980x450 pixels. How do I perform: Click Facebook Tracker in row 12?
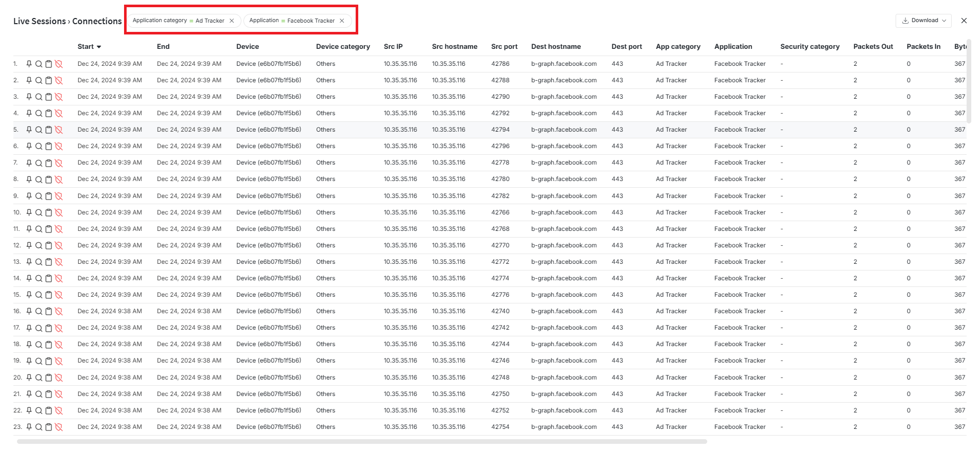tap(740, 245)
